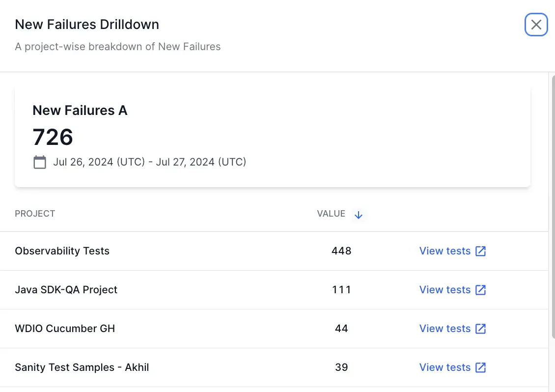View tests for WDIO Cucumber GH
Screen dimensions: 555x392
pos(445,329)
